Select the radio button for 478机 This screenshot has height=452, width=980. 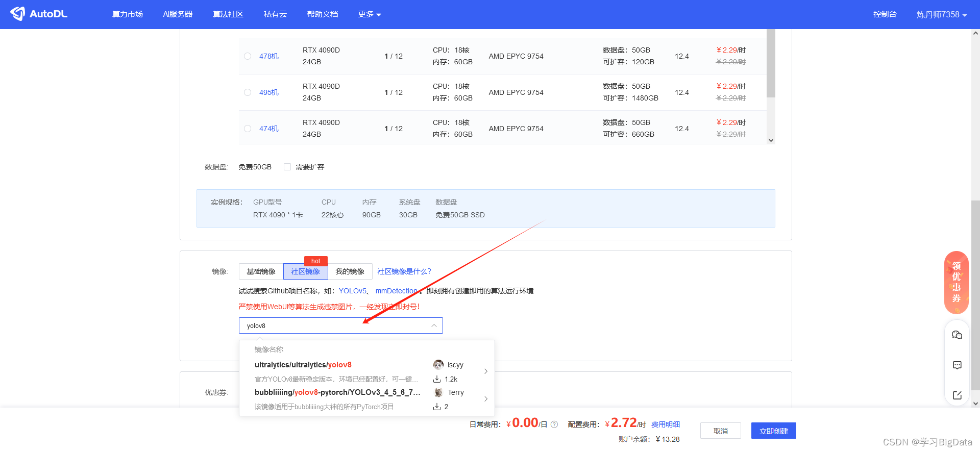coord(248,56)
